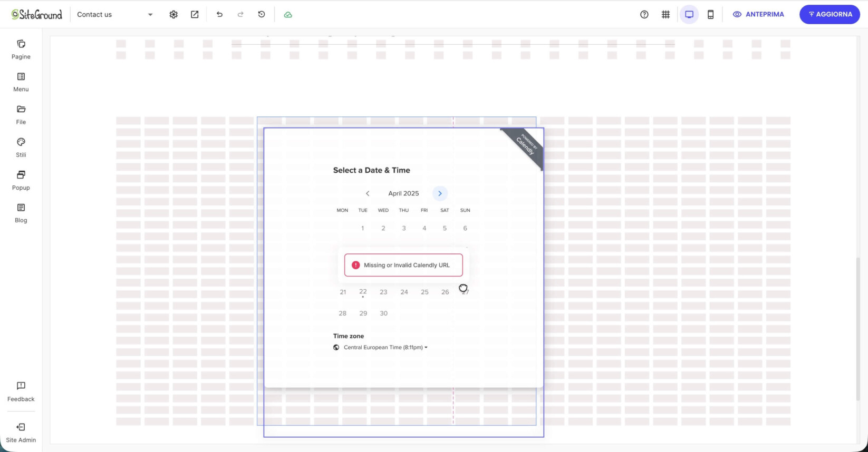Click the Time zone label
This screenshot has width=868, height=452.
click(x=349, y=336)
